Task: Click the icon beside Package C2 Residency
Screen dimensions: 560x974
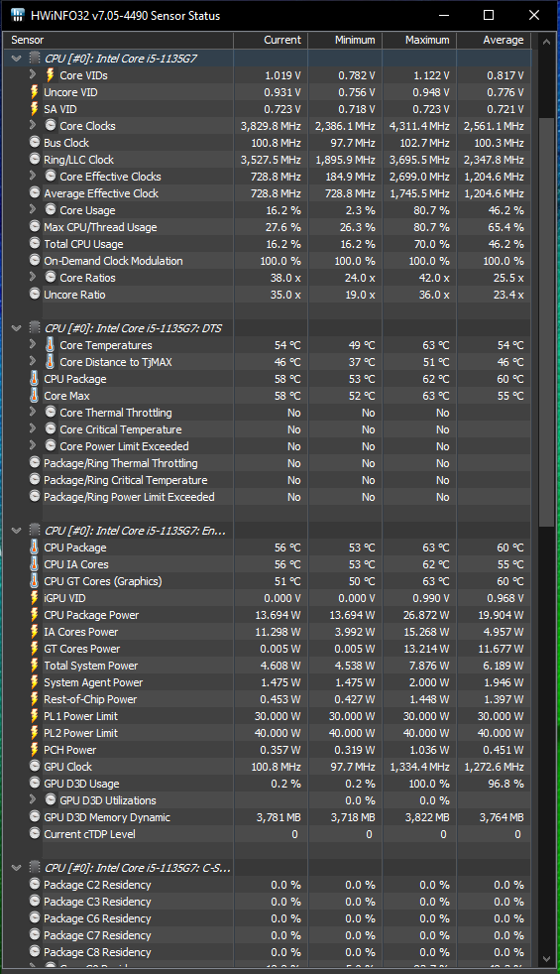Action: [x=35, y=884]
